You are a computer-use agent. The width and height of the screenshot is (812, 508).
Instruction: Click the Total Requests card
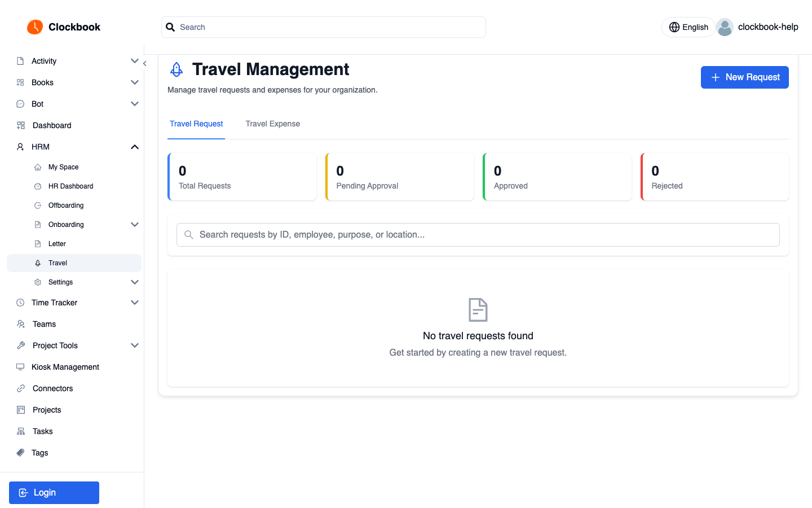tap(242, 177)
